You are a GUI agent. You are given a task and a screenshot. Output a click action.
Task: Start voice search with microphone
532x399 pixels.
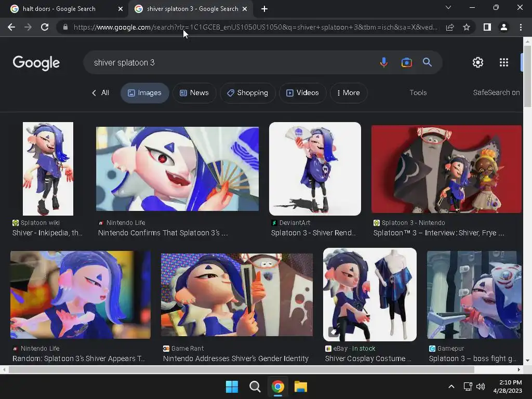coord(384,62)
